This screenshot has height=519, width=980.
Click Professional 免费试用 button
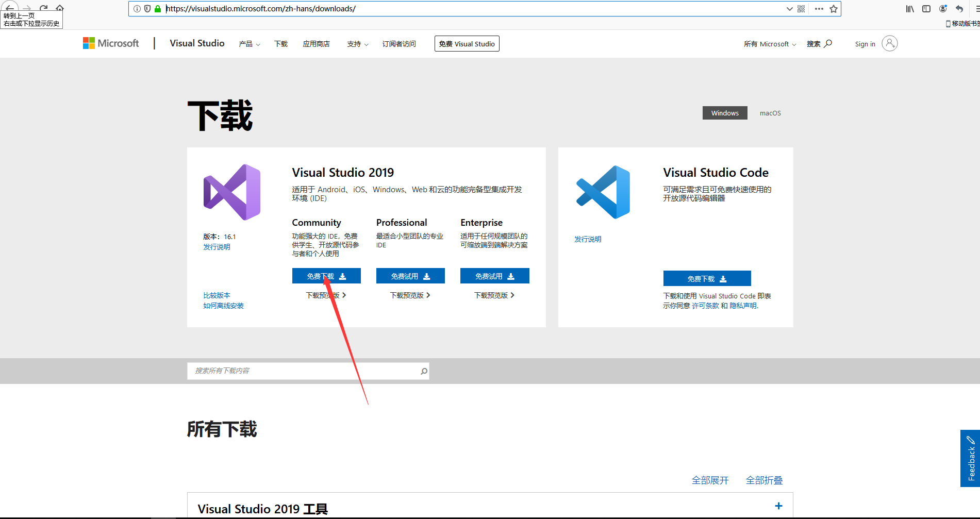(x=410, y=276)
